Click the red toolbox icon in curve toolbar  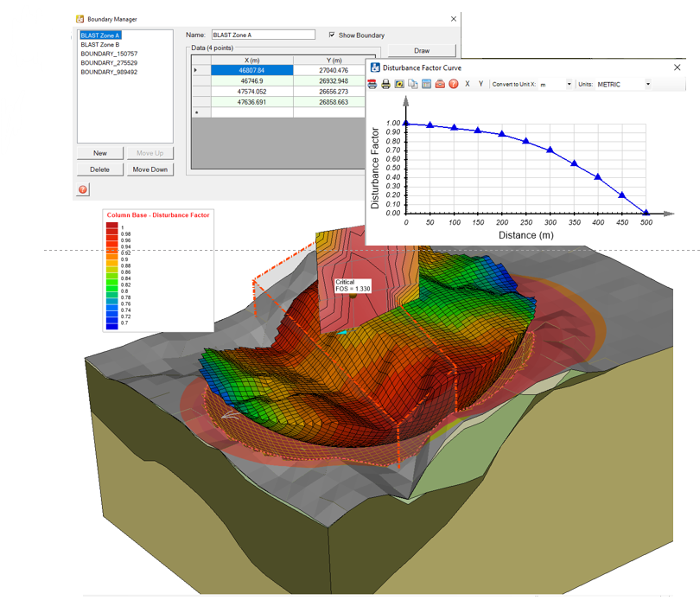pos(440,84)
